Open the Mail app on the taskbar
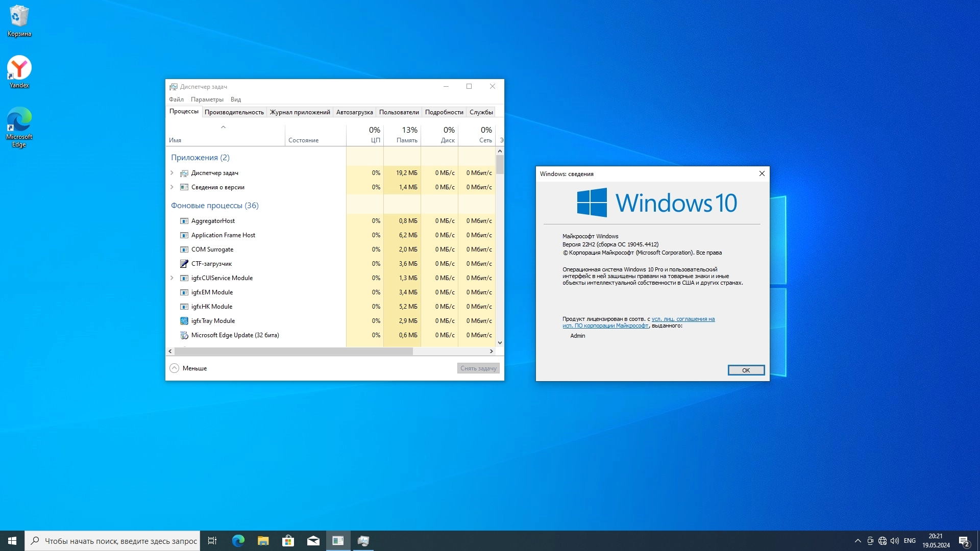The height and width of the screenshot is (551, 980). click(x=313, y=541)
